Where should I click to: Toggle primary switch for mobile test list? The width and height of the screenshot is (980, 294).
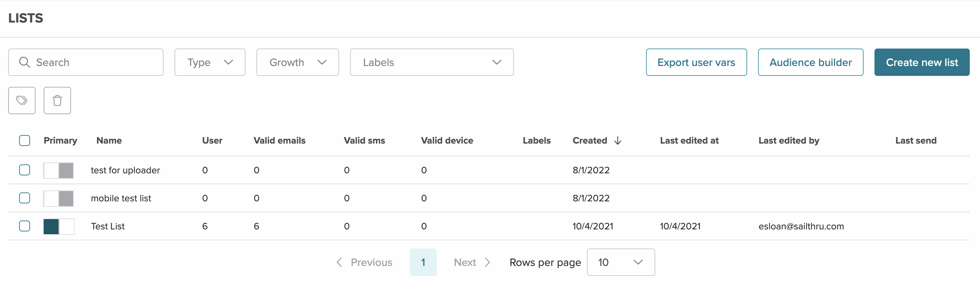tap(59, 198)
